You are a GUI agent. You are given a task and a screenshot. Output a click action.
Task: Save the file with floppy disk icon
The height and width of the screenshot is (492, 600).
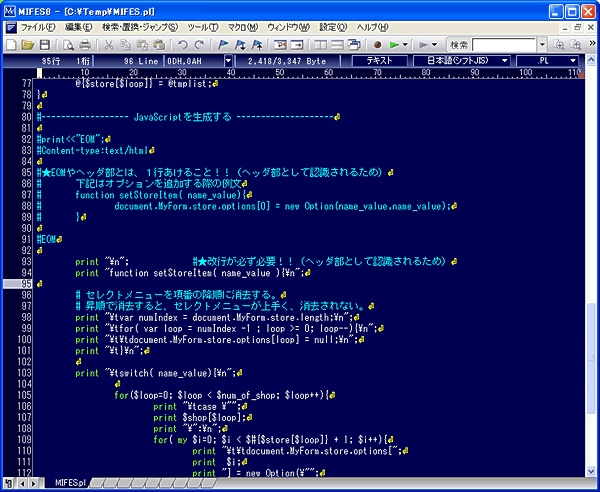coord(45,45)
